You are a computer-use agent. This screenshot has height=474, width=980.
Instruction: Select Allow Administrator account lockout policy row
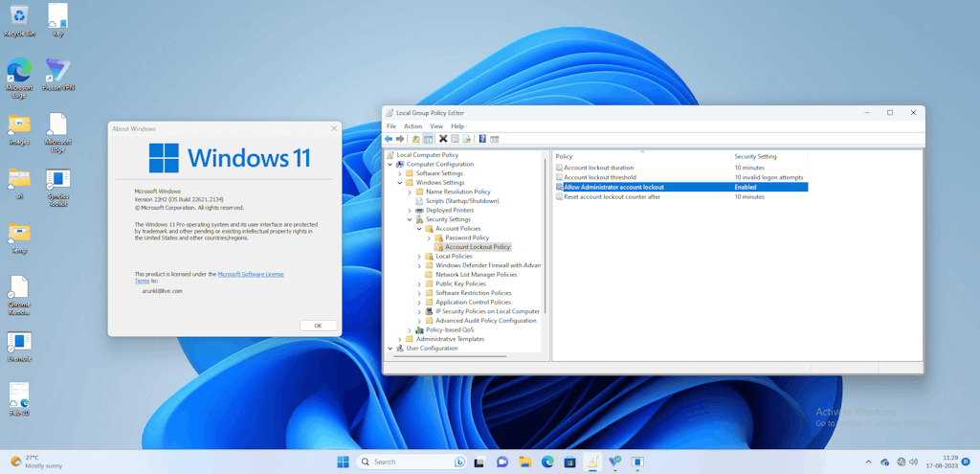tap(681, 187)
